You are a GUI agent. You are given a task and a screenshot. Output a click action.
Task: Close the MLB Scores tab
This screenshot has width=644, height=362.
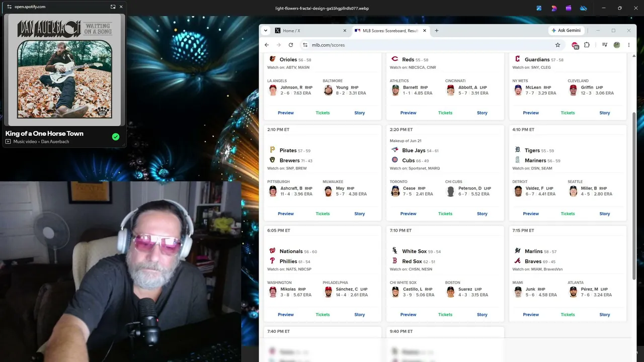425,31
